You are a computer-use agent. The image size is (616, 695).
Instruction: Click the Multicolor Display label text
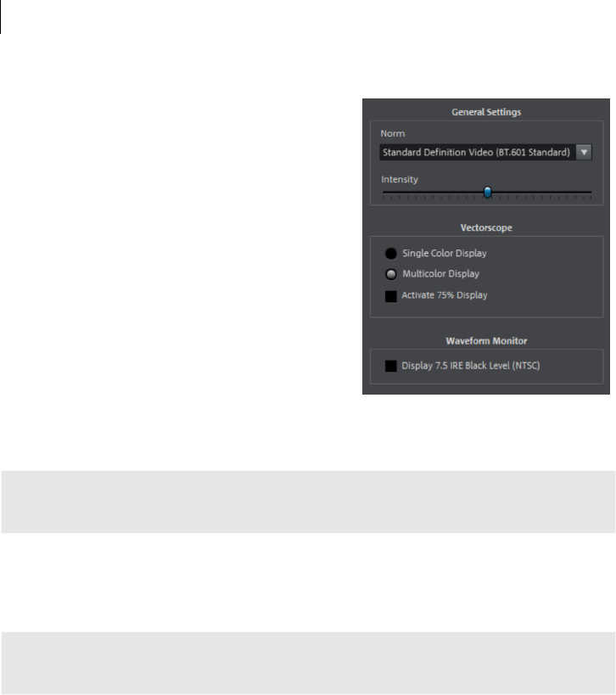click(440, 274)
